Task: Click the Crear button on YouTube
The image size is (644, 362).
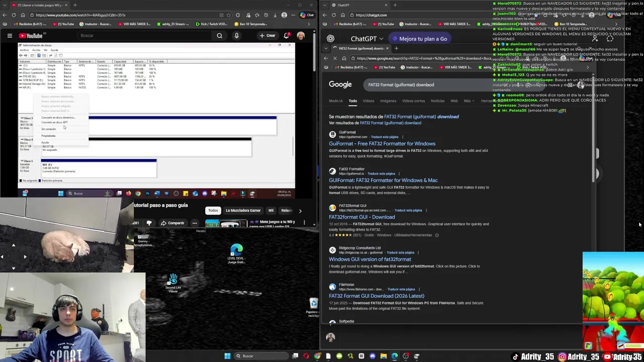Action: point(267,36)
